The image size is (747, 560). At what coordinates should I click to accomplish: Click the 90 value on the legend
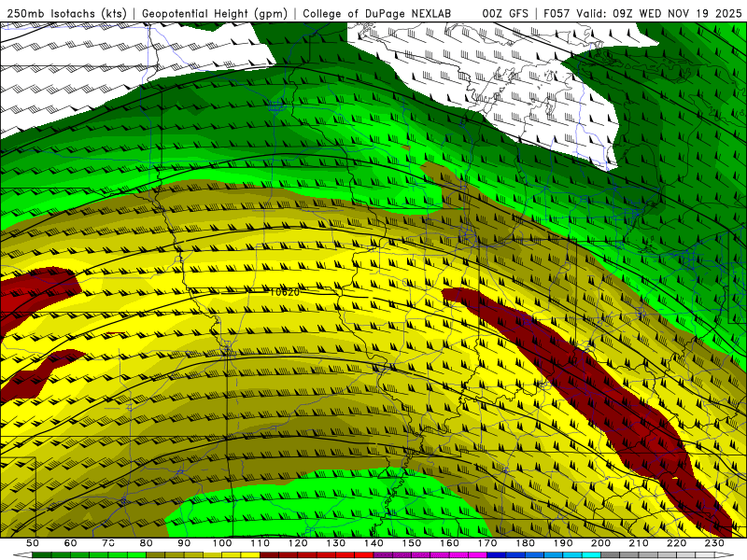[184, 543]
